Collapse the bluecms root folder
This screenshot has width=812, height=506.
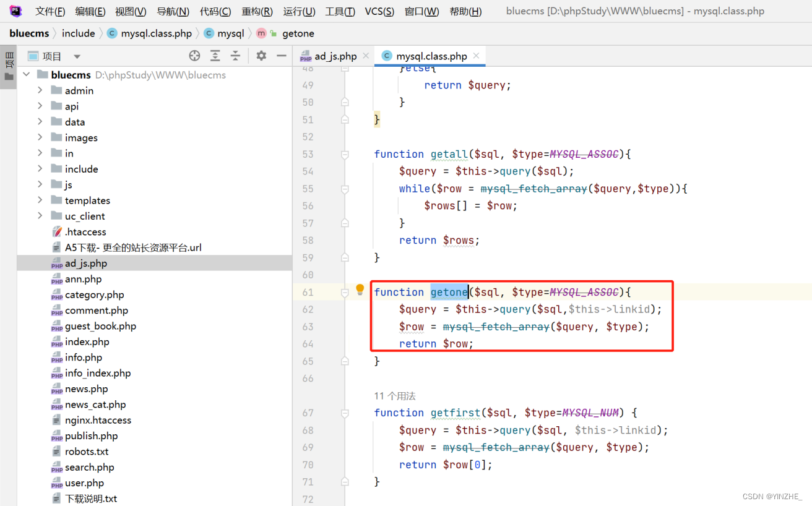tap(27, 75)
